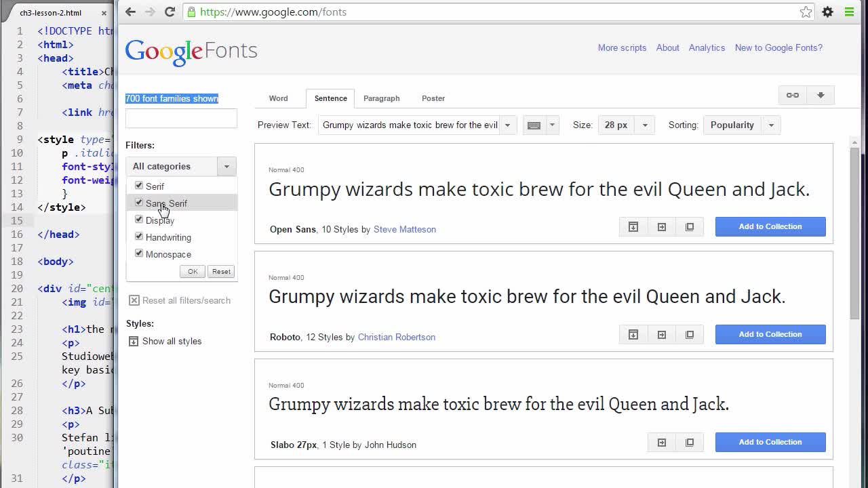Image resolution: width=868 pixels, height=488 pixels.
Task: Switch to the Word preview tab
Action: pyautogui.click(x=278, y=98)
